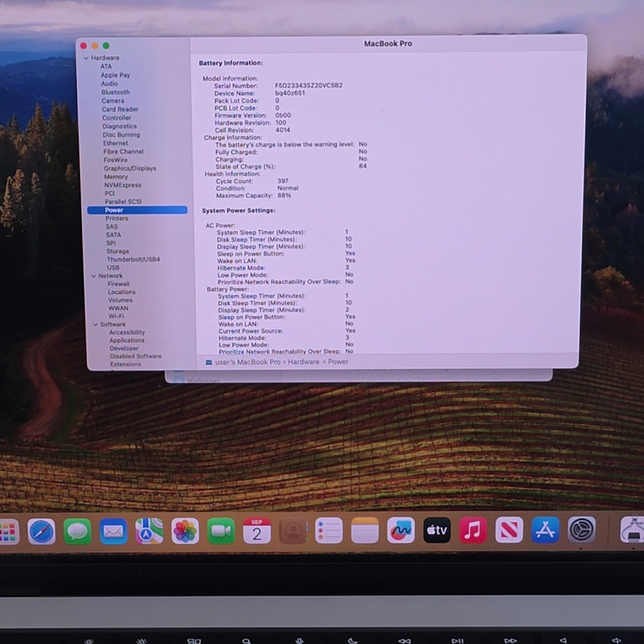This screenshot has width=644, height=644.
Task: Click the battery serial number value
Action: coord(309,85)
